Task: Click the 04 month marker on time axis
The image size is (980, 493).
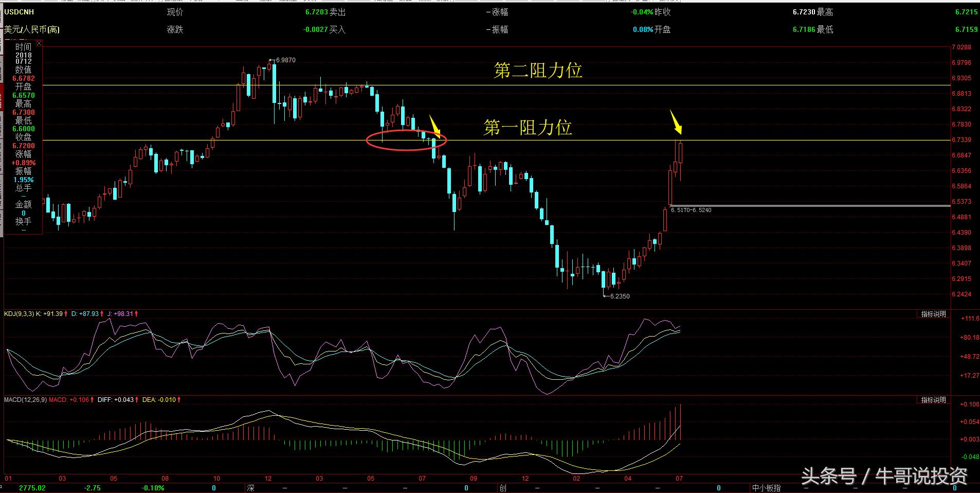Action: [x=628, y=479]
